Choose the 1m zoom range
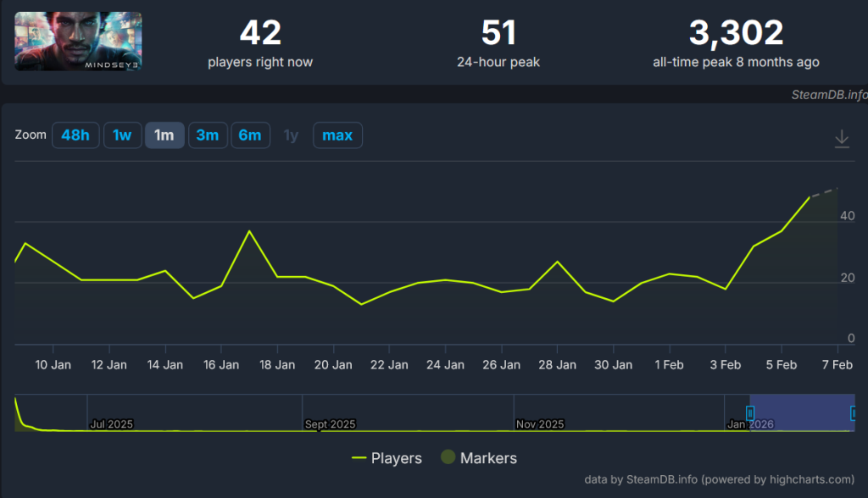The height and width of the screenshot is (498, 868). 164,136
